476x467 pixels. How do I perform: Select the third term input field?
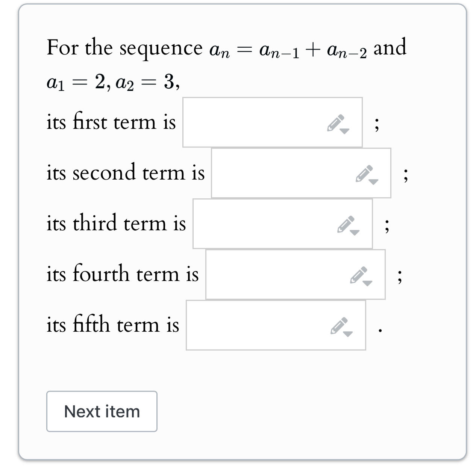(x=256, y=224)
